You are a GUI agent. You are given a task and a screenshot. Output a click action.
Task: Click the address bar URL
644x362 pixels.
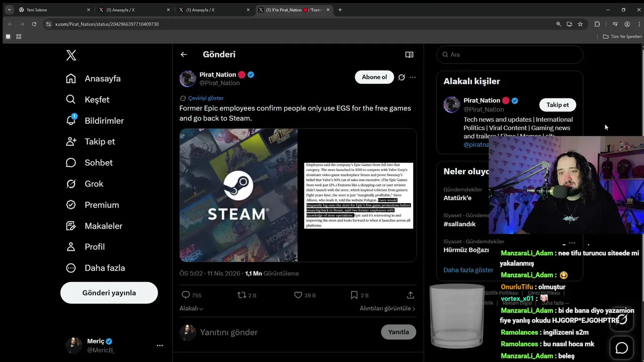click(107, 24)
